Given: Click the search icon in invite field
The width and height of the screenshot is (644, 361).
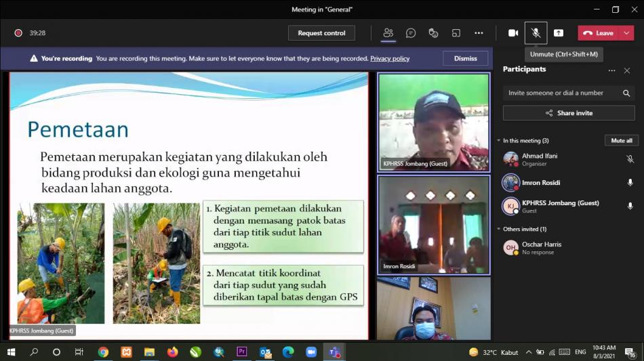Looking at the screenshot, I should (626, 93).
